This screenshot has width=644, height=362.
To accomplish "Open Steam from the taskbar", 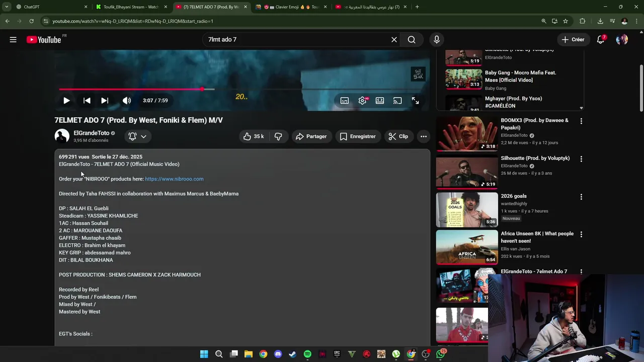I will (292, 354).
